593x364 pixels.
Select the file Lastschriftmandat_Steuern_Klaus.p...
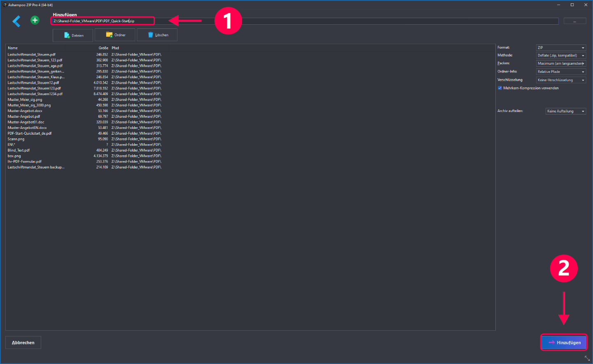click(36, 77)
